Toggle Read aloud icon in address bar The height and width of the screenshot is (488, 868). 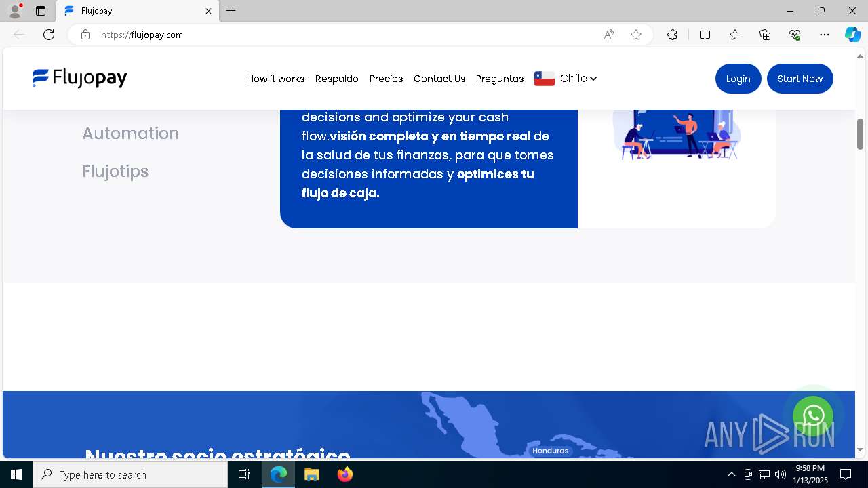[x=609, y=35]
